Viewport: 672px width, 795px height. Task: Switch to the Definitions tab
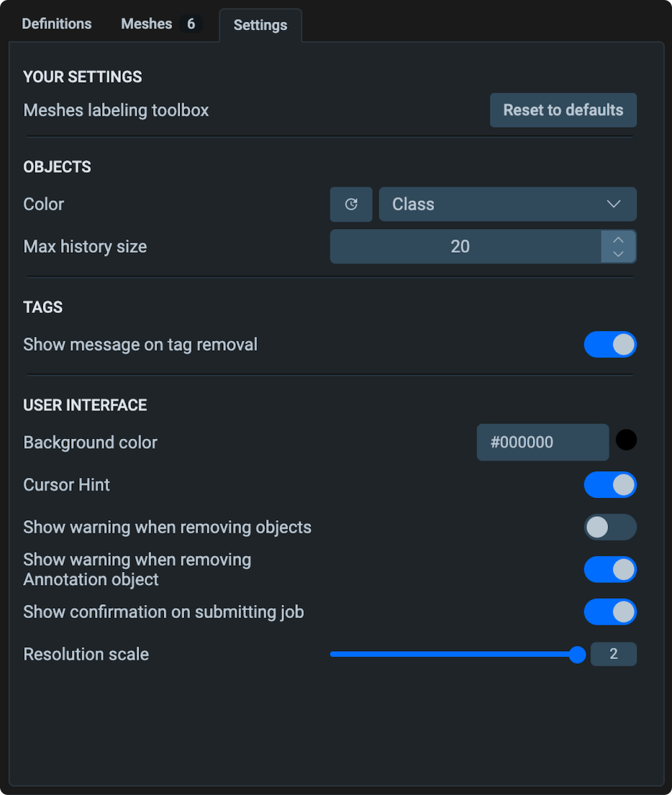[x=57, y=24]
